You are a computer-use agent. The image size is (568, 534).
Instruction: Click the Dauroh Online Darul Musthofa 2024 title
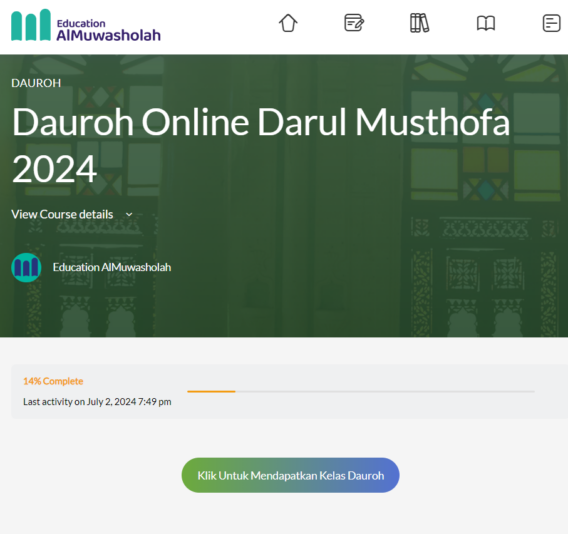point(261,146)
